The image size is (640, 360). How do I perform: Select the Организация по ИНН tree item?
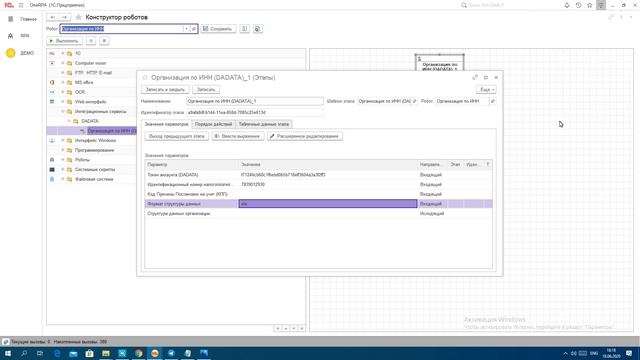(112, 131)
